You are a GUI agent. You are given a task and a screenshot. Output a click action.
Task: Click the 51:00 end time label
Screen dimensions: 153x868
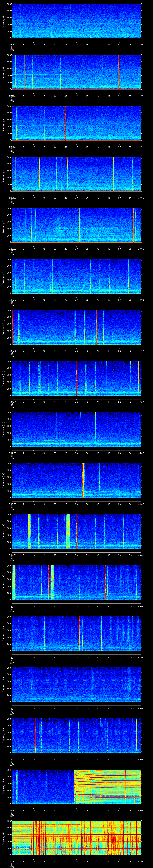[x=141, y=862]
